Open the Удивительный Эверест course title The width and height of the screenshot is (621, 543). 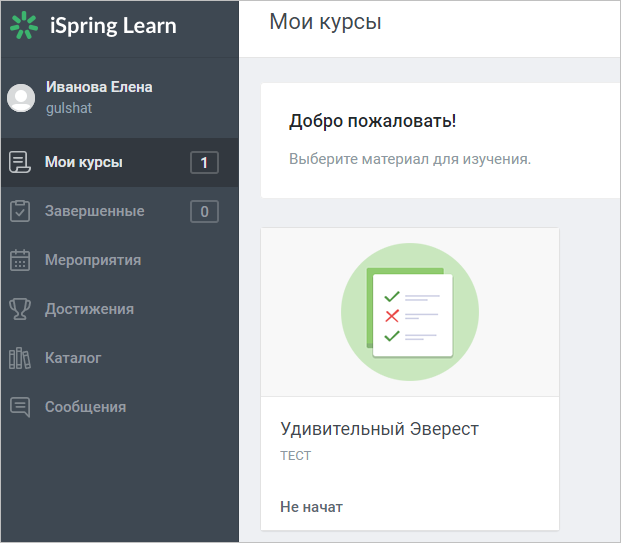click(x=379, y=429)
